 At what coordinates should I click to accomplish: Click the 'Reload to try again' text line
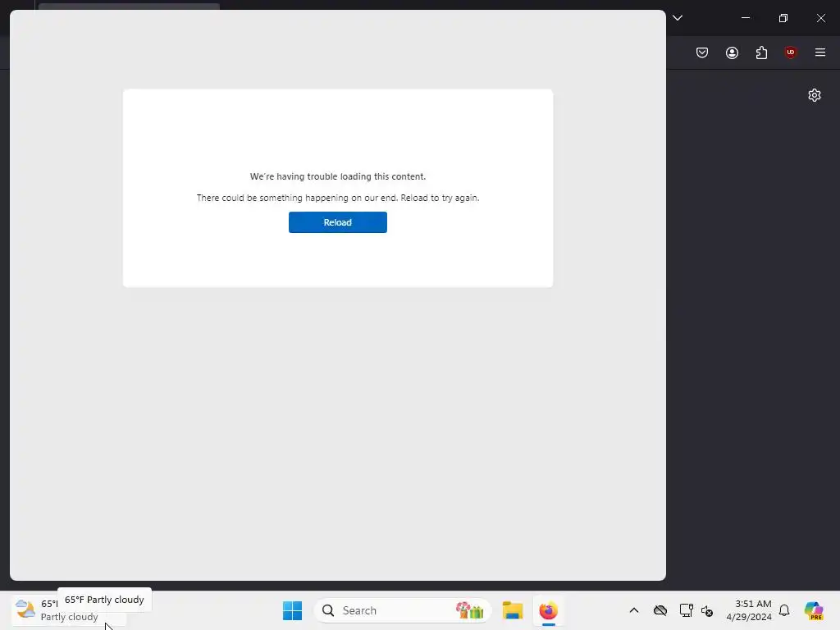(x=337, y=198)
